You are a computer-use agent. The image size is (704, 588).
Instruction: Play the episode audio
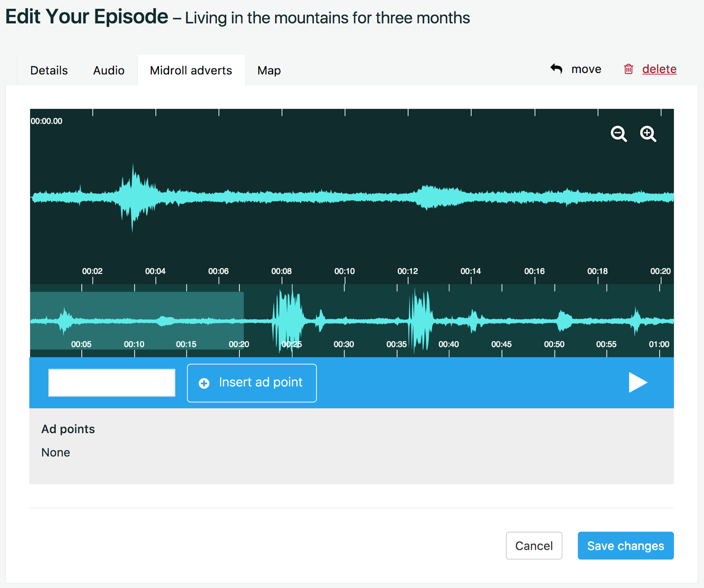638,383
